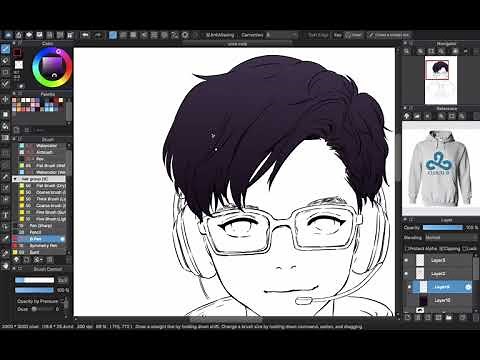The height and width of the screenshot is (360, 480).
Task: Select the Text tool
Action: tap(5, 215)
